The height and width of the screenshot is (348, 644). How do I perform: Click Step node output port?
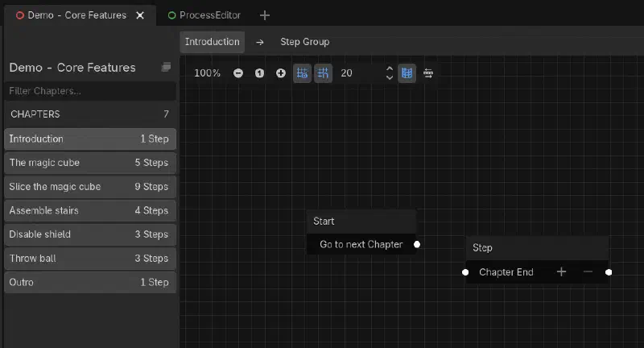(x=609, y=272)
